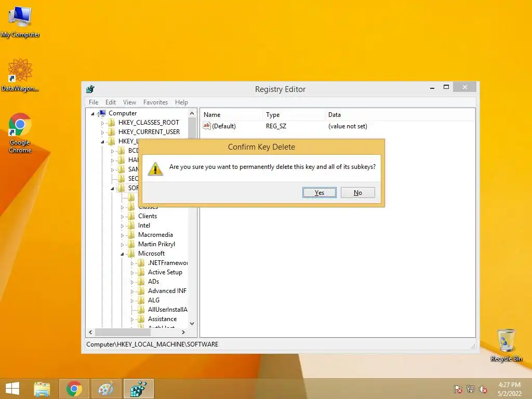Collapse the Computer tree node
Image resolution: width=532 pixels, height=399 pixels.
[92, 114]
